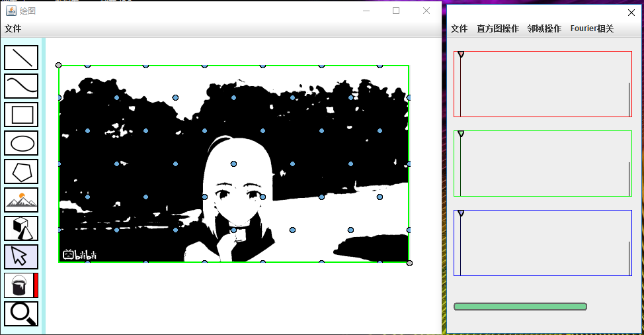The image size is (644, 335).
Task: Open the 邻域操作 menu
Action: (544, 28)
